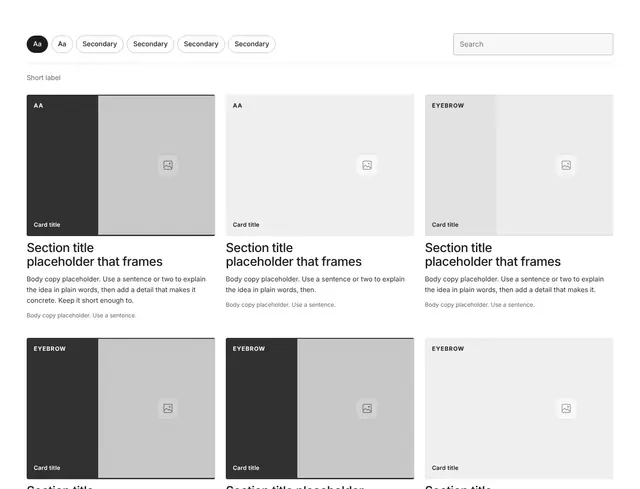Click Card title in the top-row EYEBROW card
This screenshot has height=489, width=640.
(x=445, y=224)
